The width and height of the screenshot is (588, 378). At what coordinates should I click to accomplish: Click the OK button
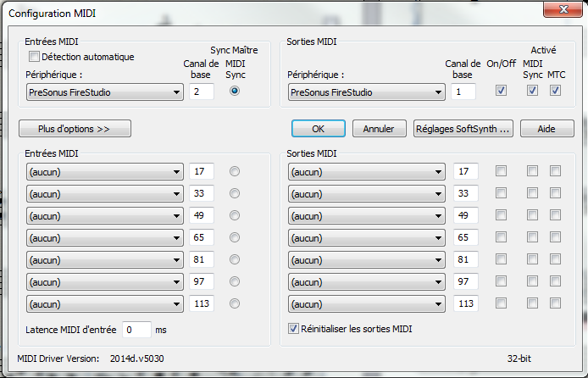click(x=318, y=129)
